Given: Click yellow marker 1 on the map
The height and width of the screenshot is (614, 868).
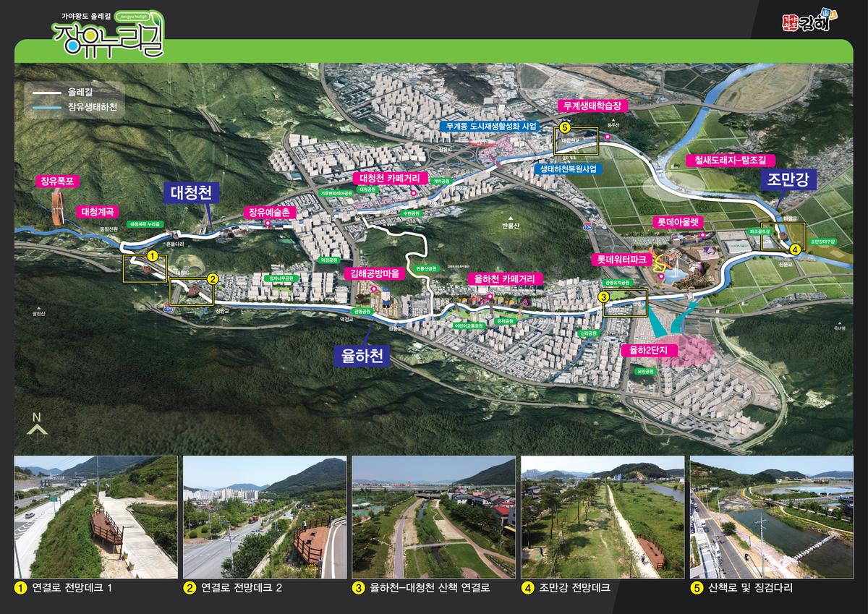Looking at the screenshot, I should click(152, 255).
